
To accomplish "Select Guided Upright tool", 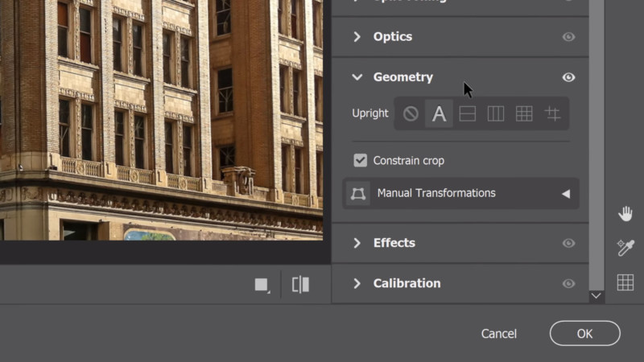I will pyautogui.click(x=552, y=113).
